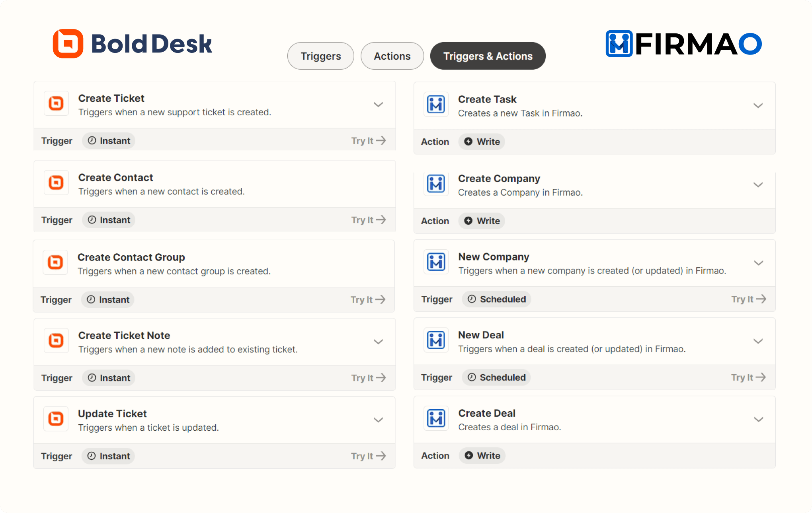Click the BoldDesk icon on Create Contact Group card
This screenshot has height=513, width=812.
pos(55,262)
